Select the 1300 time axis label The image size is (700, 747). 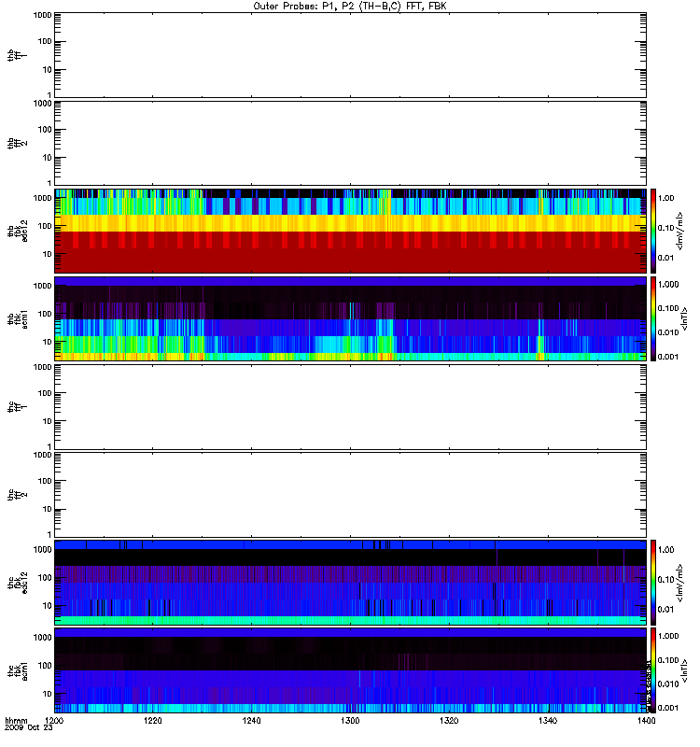350,720
